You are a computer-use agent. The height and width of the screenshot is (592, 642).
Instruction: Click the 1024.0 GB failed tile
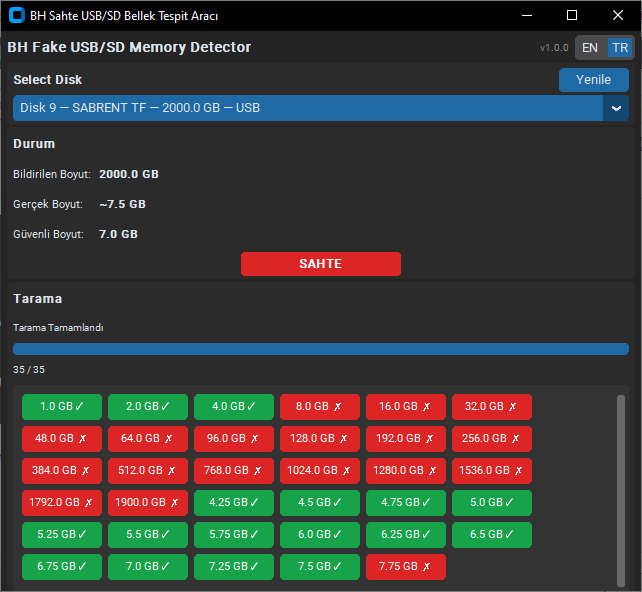pyautogui.click(x=320, y=470)
